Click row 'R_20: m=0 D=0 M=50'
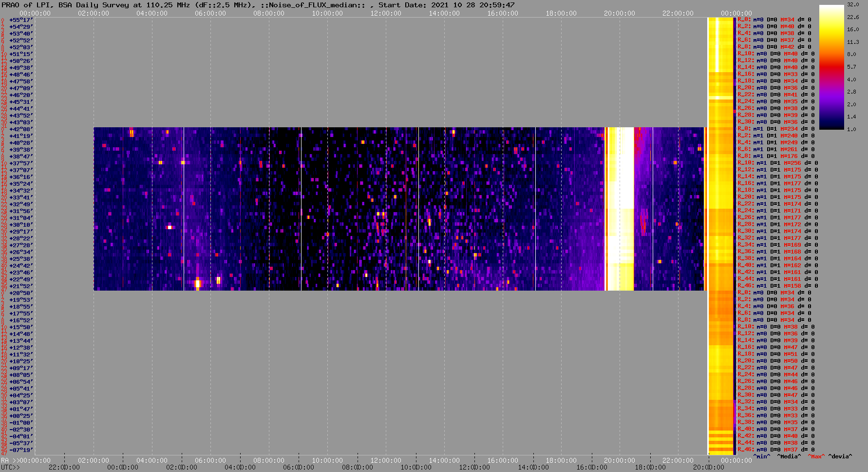 [x=776, y=361]
